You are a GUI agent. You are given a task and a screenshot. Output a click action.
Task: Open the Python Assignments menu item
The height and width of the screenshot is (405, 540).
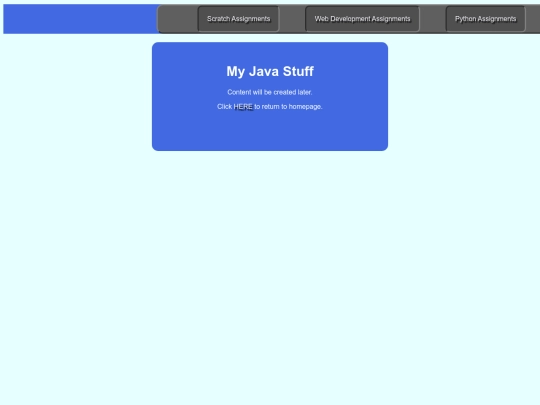486,19
